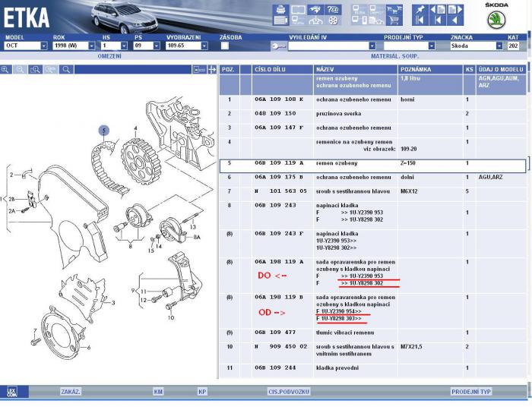Open the Model dropdown showing OCT
The height and width of the screenshot is (413, 532).
tap(43, 46)
